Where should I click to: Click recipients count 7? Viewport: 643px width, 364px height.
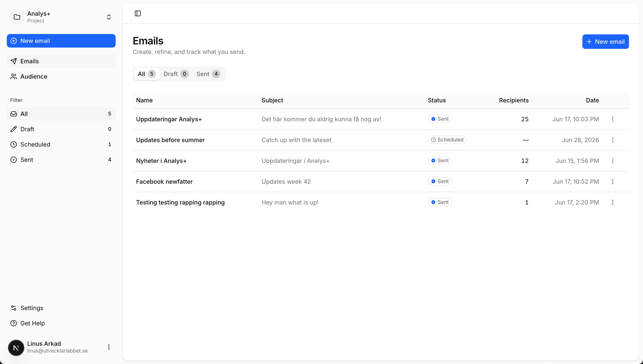(527, 182)
